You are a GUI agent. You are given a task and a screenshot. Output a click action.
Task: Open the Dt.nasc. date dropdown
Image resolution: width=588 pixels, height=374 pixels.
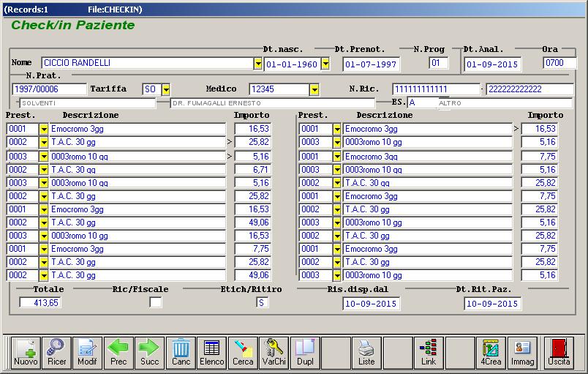[325, 64]
